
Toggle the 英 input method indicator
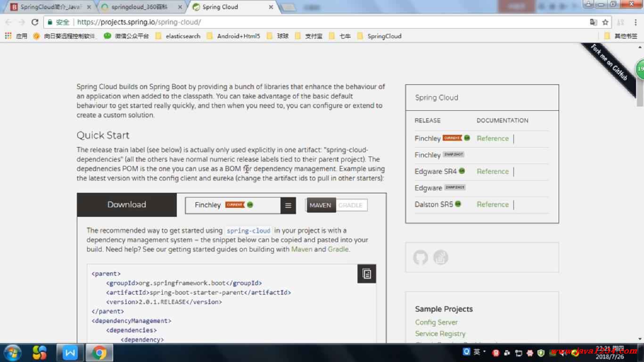477,352
